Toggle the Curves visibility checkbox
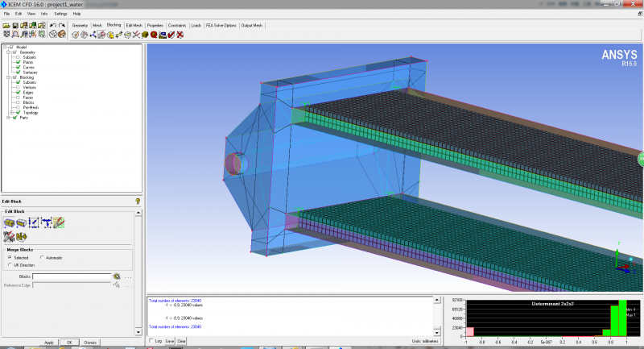This screenshot has width=644, height=349. [x=18, y=67]
